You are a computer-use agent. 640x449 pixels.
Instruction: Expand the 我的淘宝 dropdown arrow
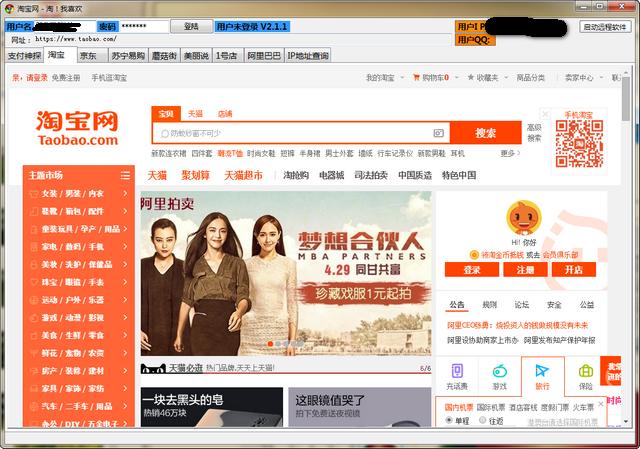[402, 77]
